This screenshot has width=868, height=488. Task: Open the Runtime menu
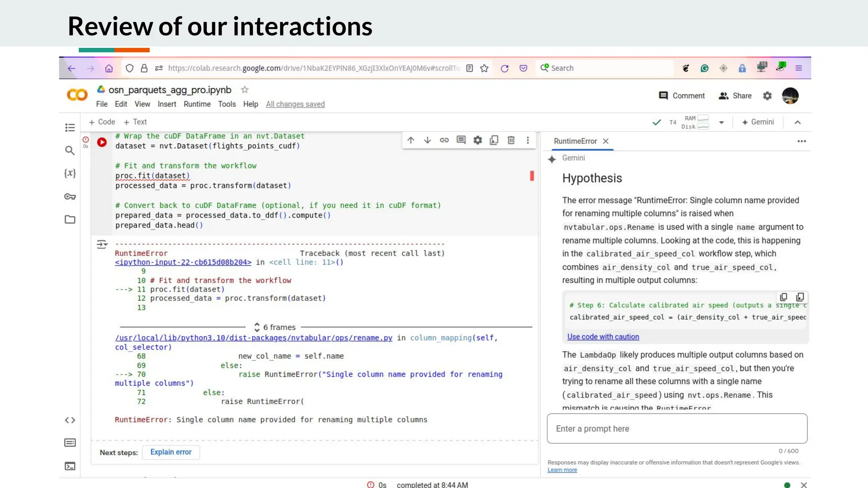click(197, 104)
